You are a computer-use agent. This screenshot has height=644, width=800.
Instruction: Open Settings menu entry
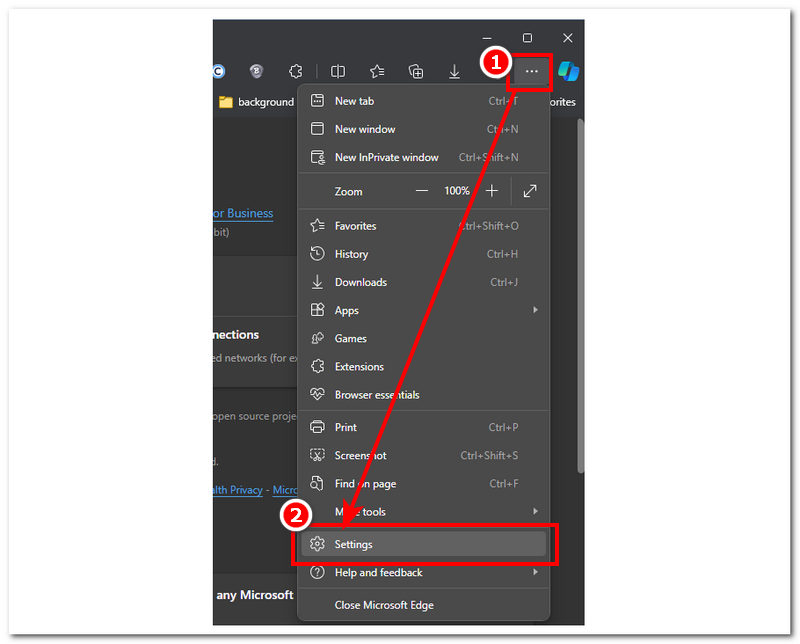[x=423, y=544]
